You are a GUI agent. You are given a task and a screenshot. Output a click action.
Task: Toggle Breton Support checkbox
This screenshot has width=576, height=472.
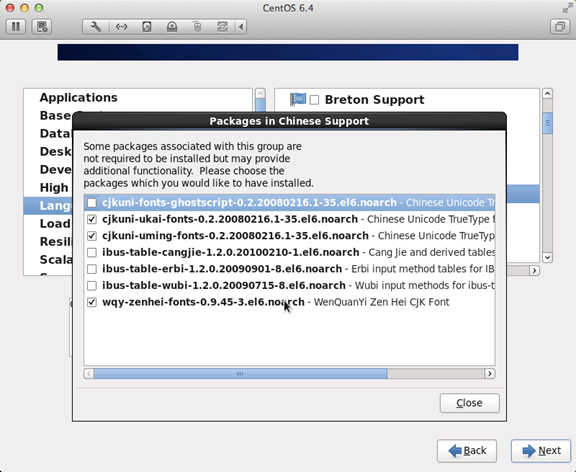click(x=314, y=100)
